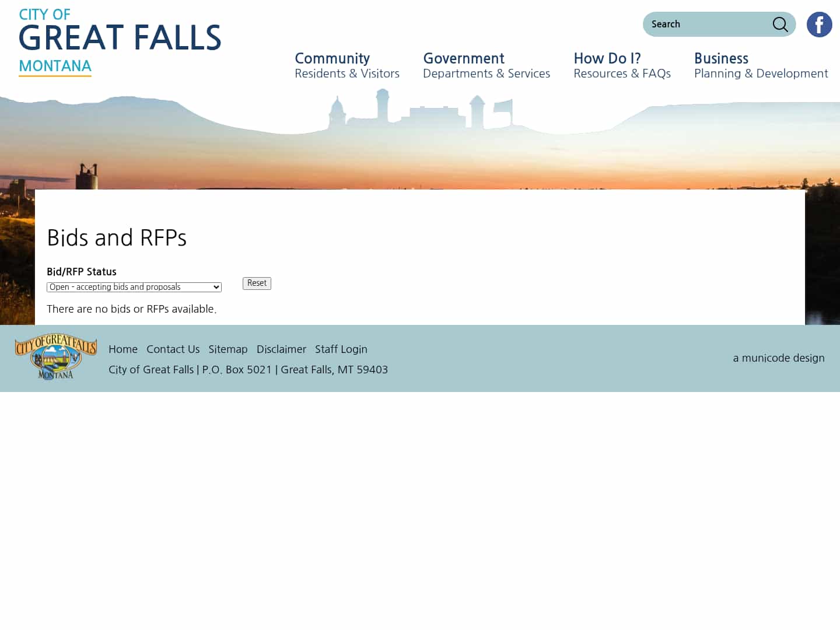Visit the Sitemap link
This screenshot has height=630, width=840.
click(x=228, y=349)
